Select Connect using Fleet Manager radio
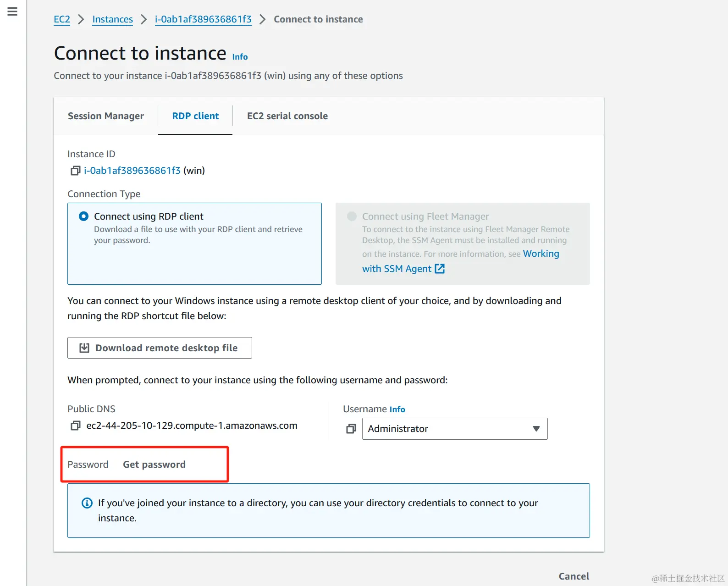Image resolution: width=728 pixels, height=586 pixels. (x=352, y=216)
